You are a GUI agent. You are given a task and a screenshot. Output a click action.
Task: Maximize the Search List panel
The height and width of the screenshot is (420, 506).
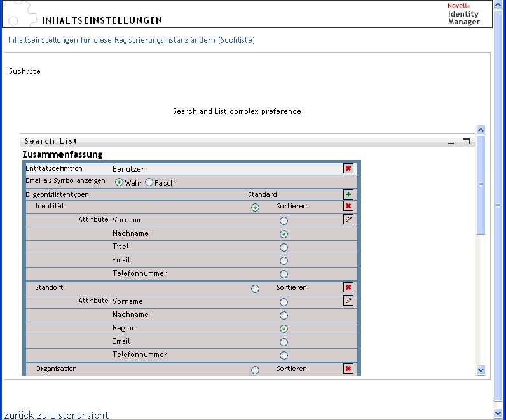point(466,141)
